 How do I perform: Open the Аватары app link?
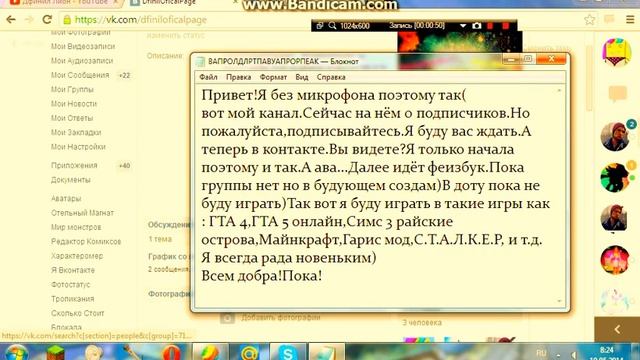coord(66,198)
